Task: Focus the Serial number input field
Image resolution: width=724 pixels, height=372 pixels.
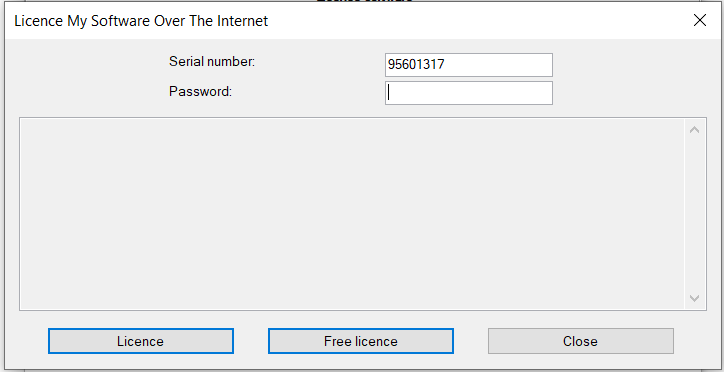Action: point(469,65)
